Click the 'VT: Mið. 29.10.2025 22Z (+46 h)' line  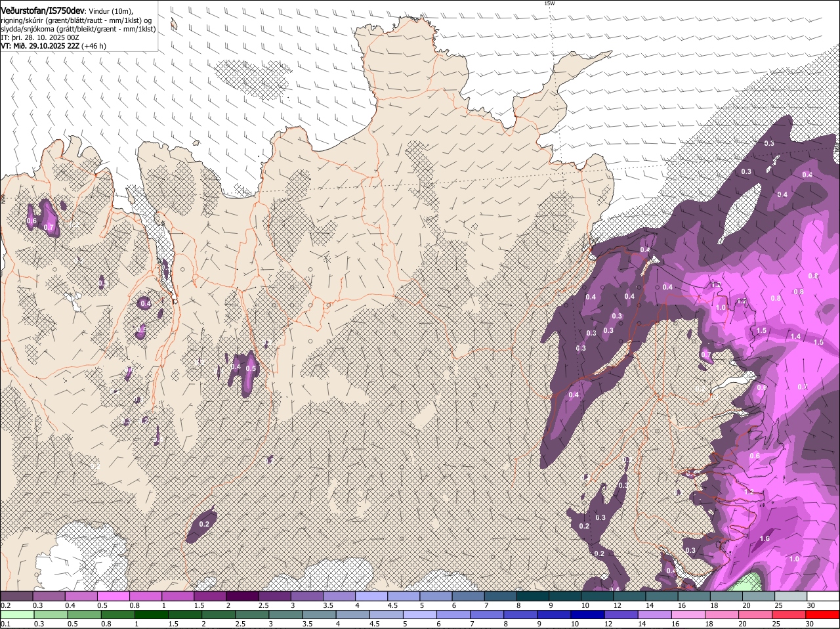point(53,46)
